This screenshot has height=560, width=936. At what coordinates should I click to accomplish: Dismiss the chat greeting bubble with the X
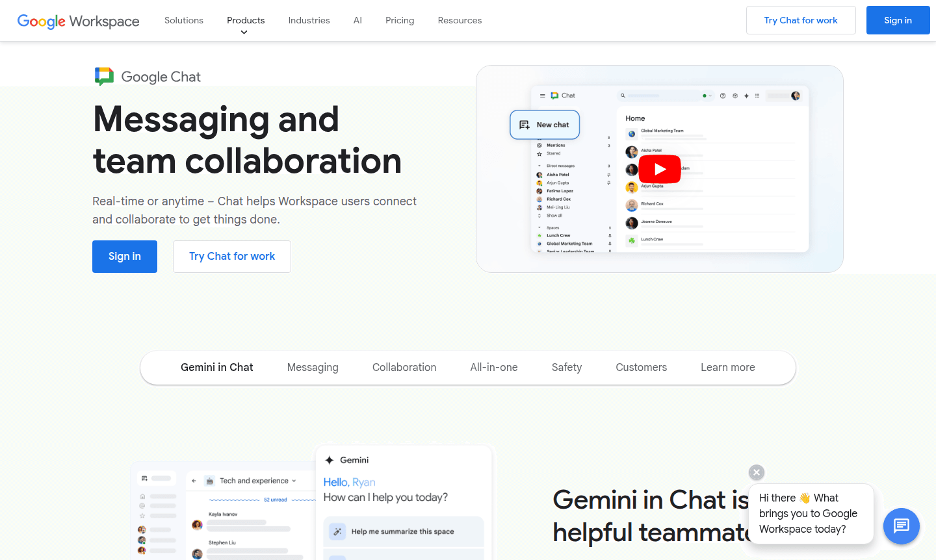point(756,472)
